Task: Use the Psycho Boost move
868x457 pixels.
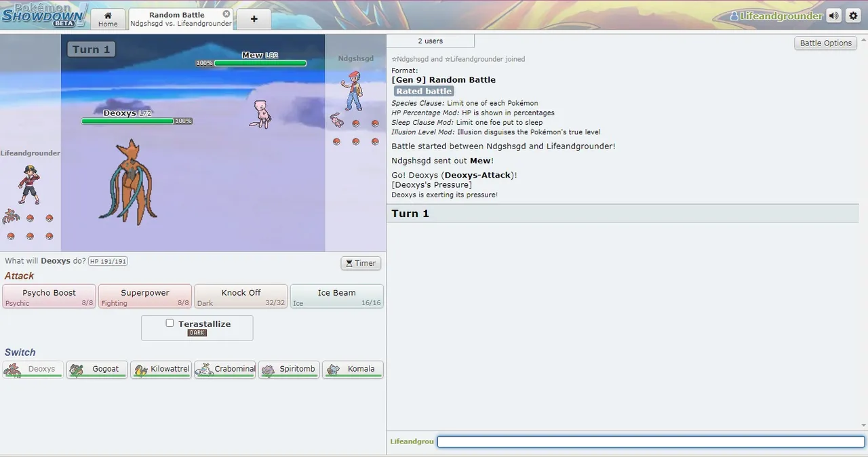Action: [x=49, y=296]
